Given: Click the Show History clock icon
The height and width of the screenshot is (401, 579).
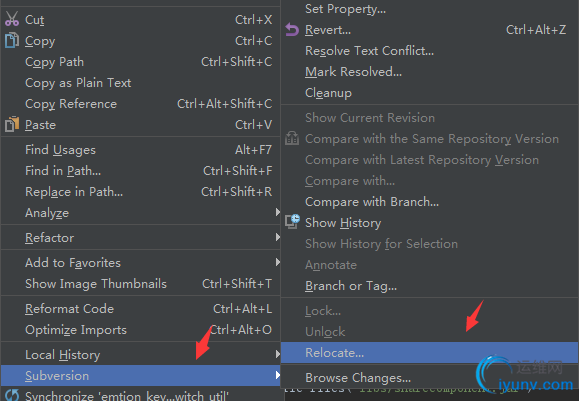Looking at the screenshot, I should point(292,222).
